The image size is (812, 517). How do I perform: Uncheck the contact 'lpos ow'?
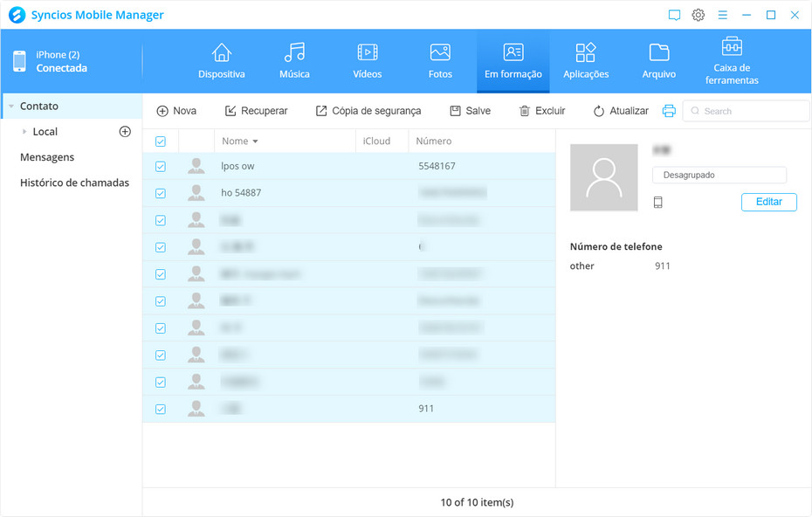pyautogui.click(x=161, y=167)
